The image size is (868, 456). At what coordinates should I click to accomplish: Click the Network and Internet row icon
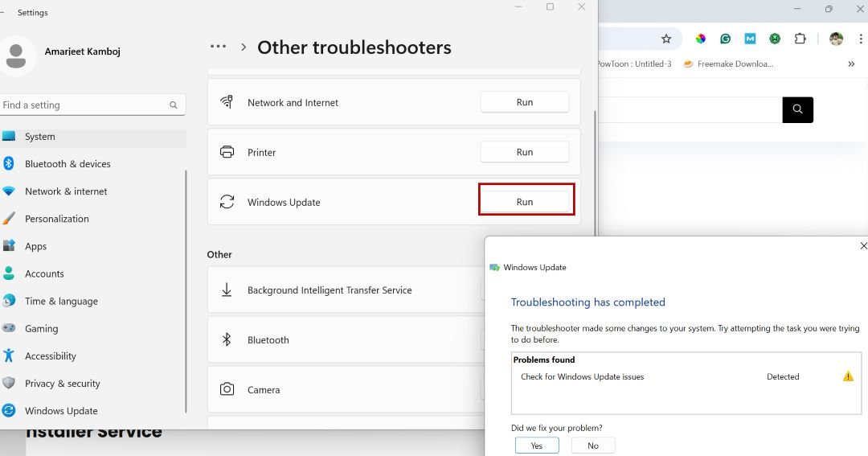click(x=227, y=102)
